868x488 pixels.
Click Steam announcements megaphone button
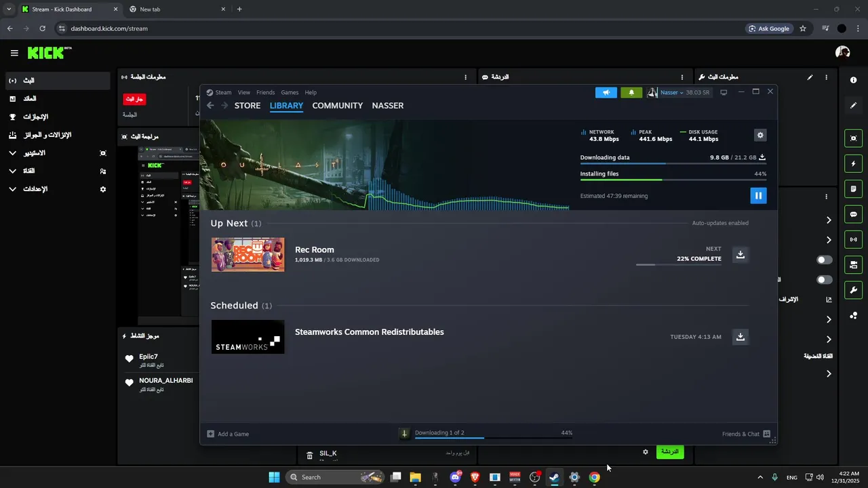coord(606,92)
